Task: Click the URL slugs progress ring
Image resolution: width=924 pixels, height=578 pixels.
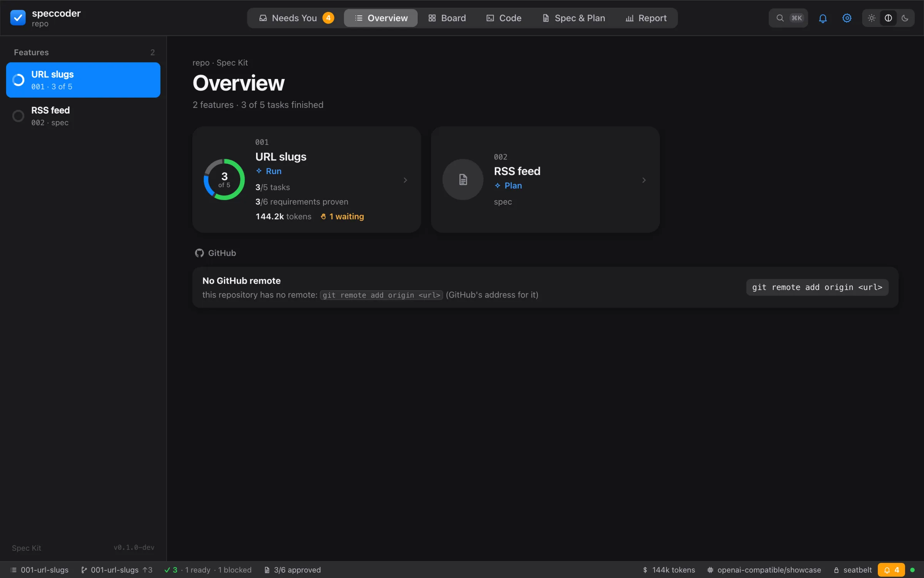Action: tap(224, 180)
